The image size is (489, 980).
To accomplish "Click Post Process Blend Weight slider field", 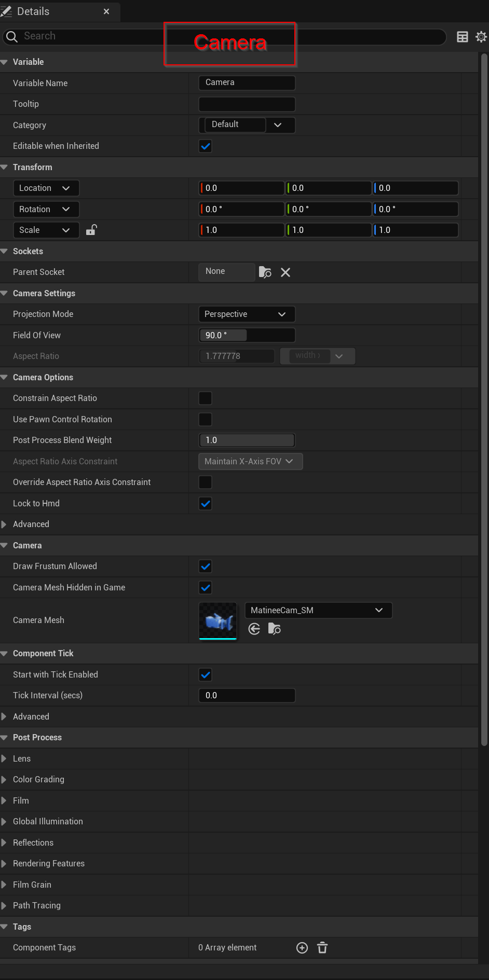I will click(247, 440).
